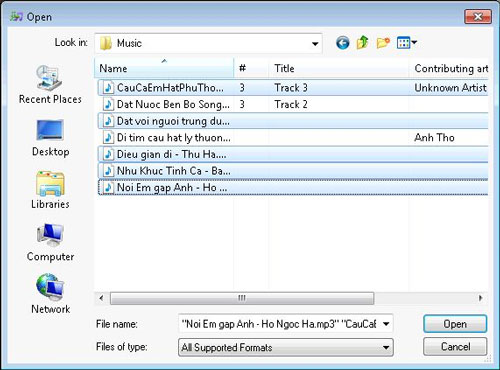Screen dimensions: 500x370
Task: Open Libraries in places bar
Action: pos(50,190)
